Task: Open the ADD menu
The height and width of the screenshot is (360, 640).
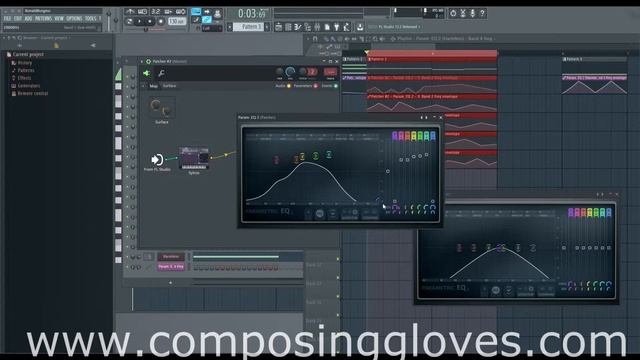Action: pos(28,19)
